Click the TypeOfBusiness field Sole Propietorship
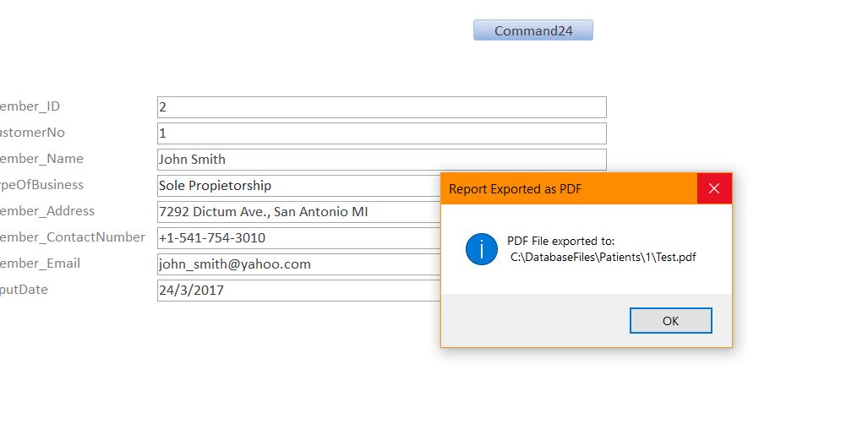The height and width of the screenshot is (424, 868). [298, 186]
